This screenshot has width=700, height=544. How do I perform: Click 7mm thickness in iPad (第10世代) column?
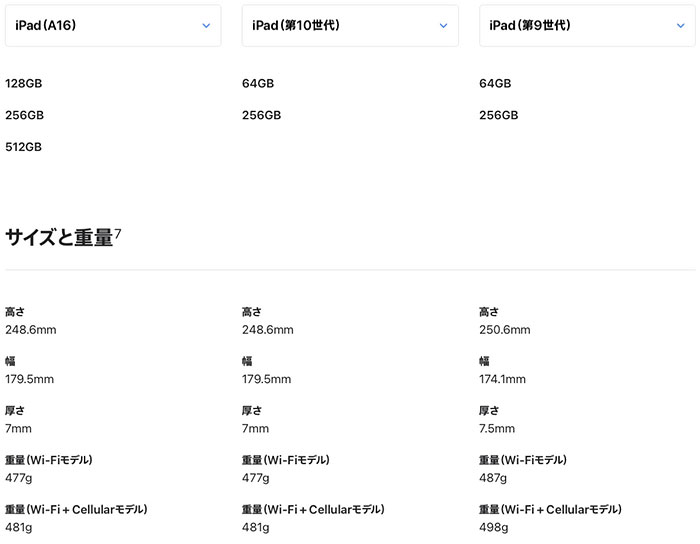coord(255,428)
